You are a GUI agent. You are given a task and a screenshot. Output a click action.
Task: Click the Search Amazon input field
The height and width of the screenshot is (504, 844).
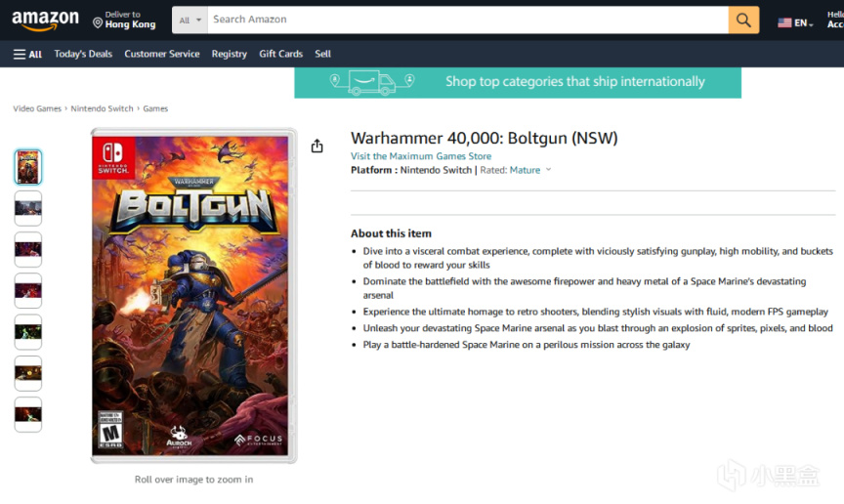tap(468, 20)
